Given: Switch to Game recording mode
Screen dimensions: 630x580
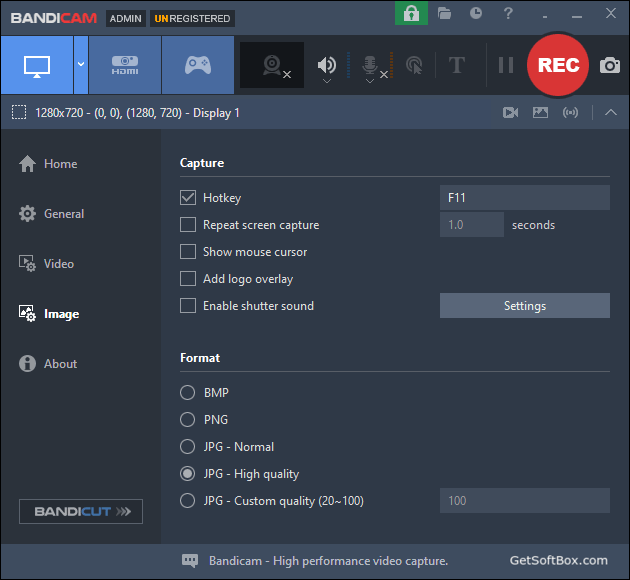Looking at the screenshot, I should coord(198,65).
